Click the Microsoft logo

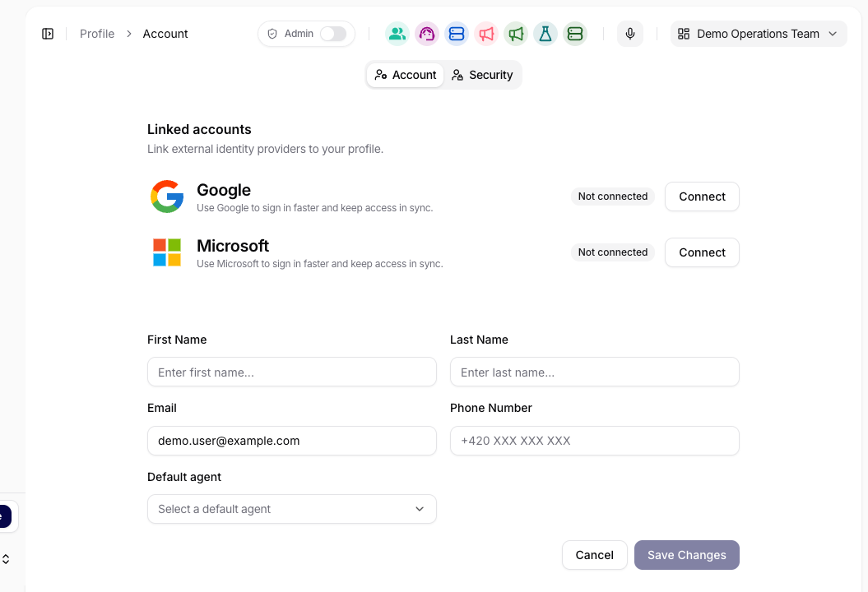pos(167,252)
